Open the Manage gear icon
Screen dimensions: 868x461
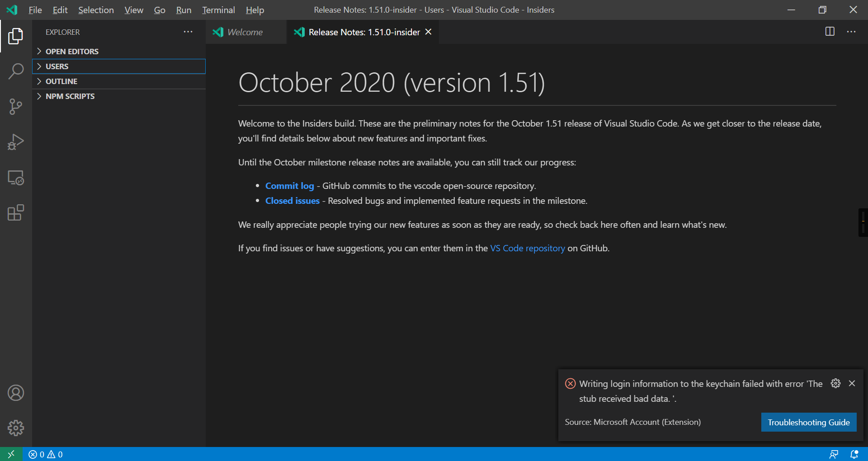coord(16,428)
